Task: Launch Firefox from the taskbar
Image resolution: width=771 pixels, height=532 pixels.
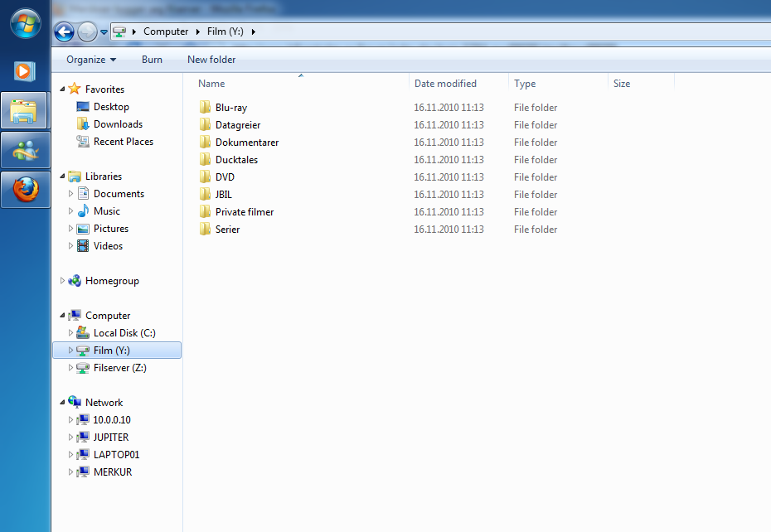Action: click(x=25, y=189)
